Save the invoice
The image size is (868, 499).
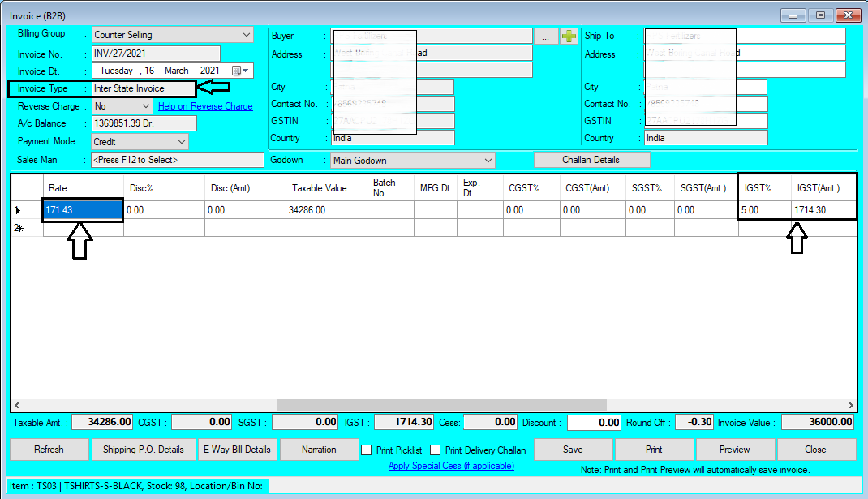pyautogui.click(x=573, y=449)
